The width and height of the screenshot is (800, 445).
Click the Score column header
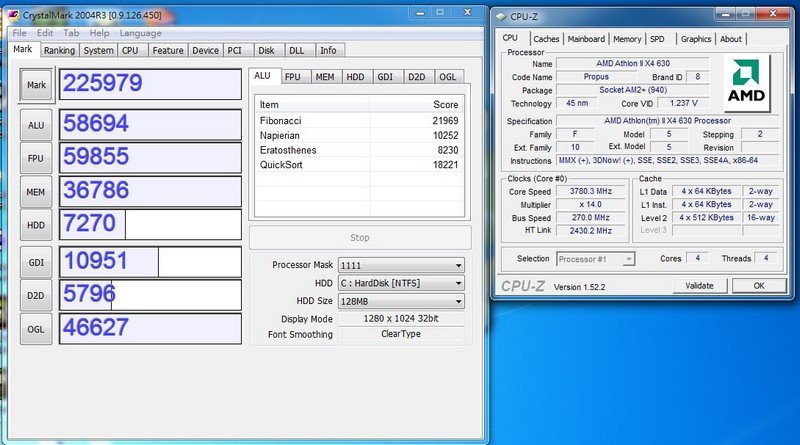pyautogui.click(x=417, y=105)
